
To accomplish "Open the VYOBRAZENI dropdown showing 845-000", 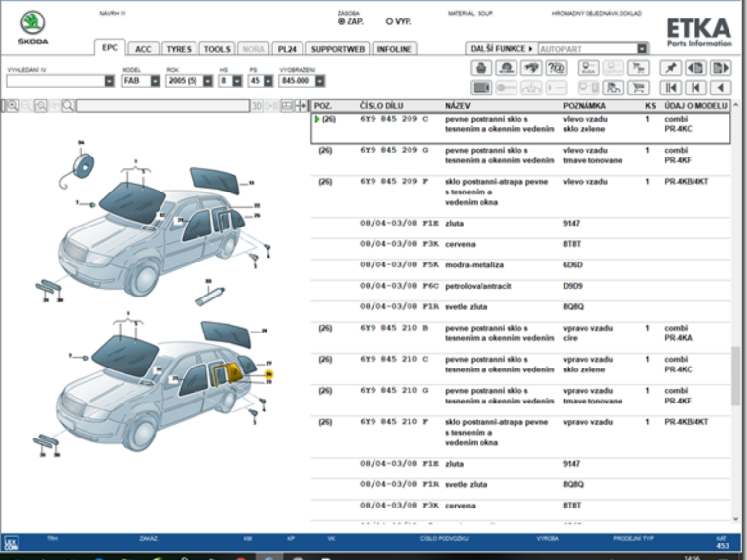I will tap(319, 82).
